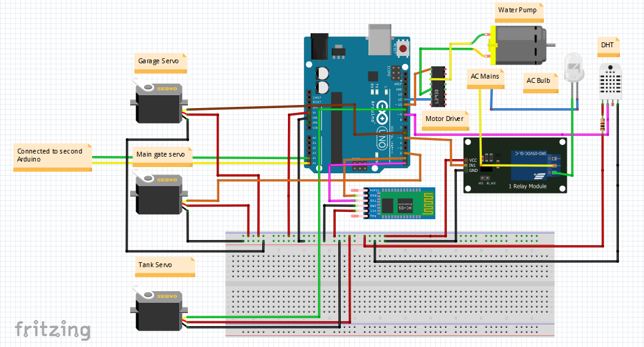This screenshot has height=347, width=644.
Task: Click the '1 Relay Module' text label
Action: [x=527, y=187]
